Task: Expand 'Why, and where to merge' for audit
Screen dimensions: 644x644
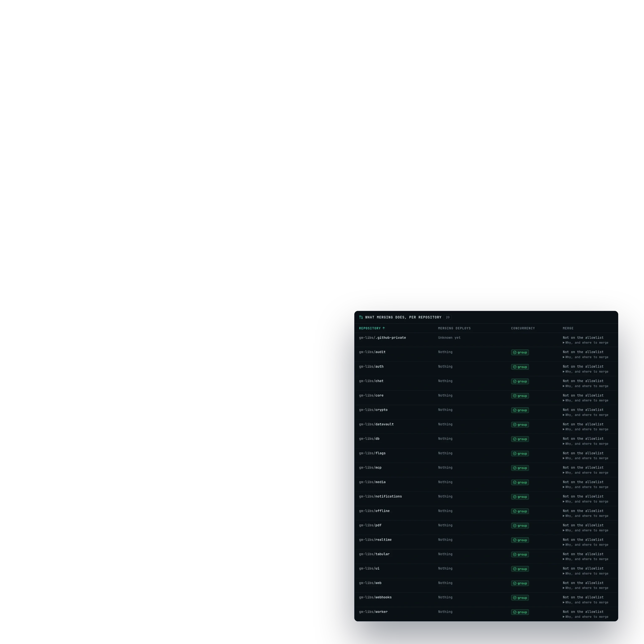Action: [x=585, y=357]
